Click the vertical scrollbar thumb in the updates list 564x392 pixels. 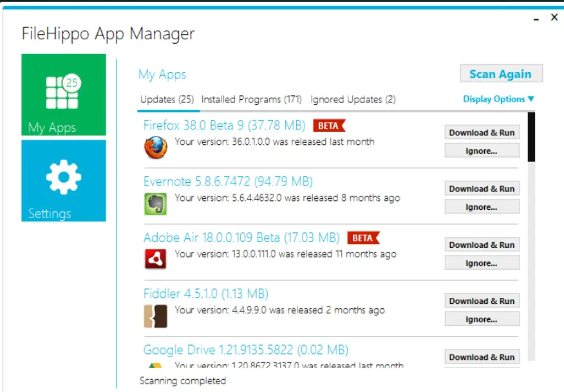531,137
